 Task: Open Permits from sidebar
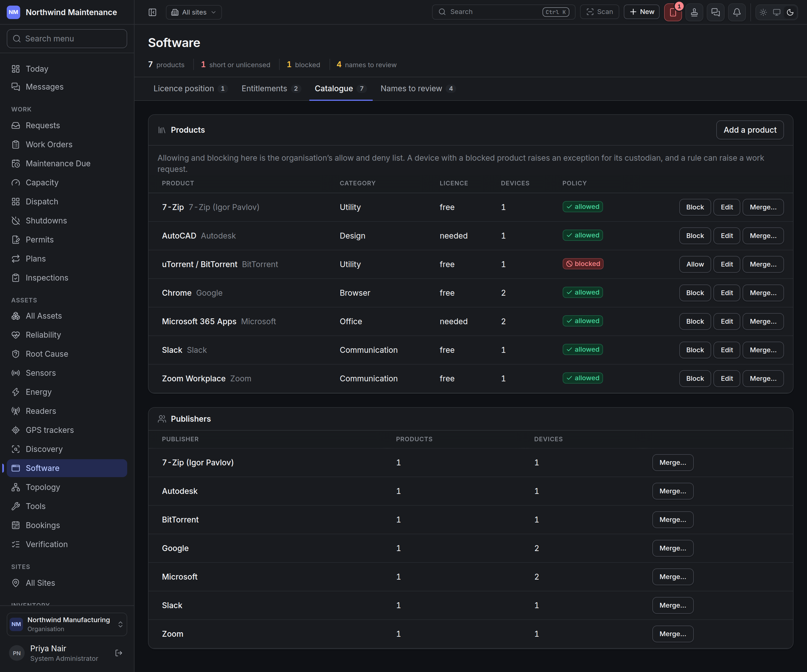(67, 240)
